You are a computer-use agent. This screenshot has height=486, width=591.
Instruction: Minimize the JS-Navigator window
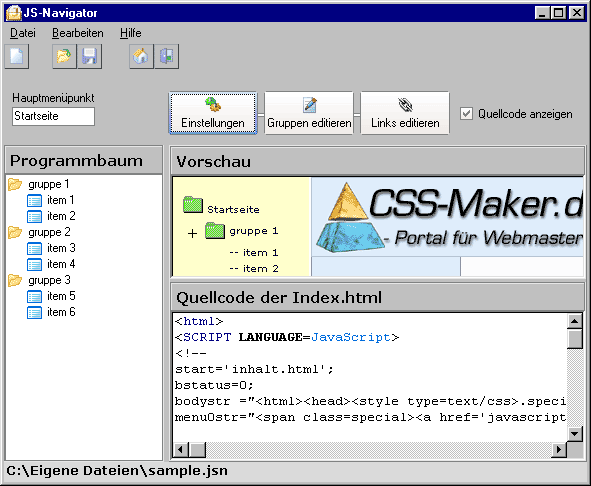pyautogui.click(x=542, y=13)
